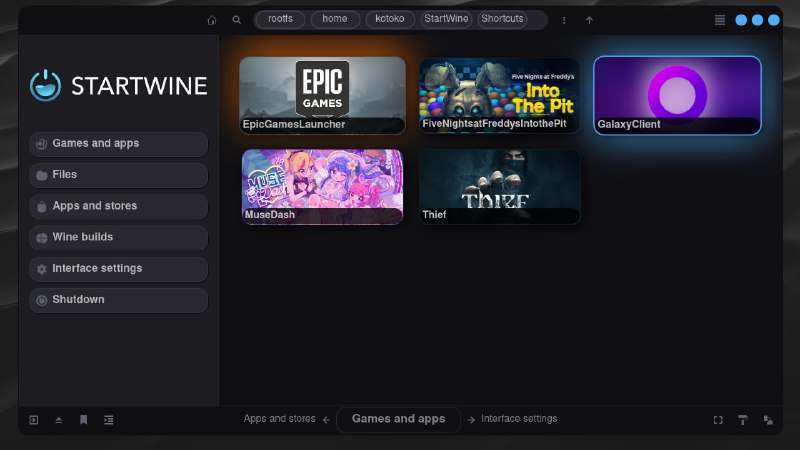800x450 pixels.
Task: Select the rootfs path breadcrumb
Action: (x=281, y=19)
